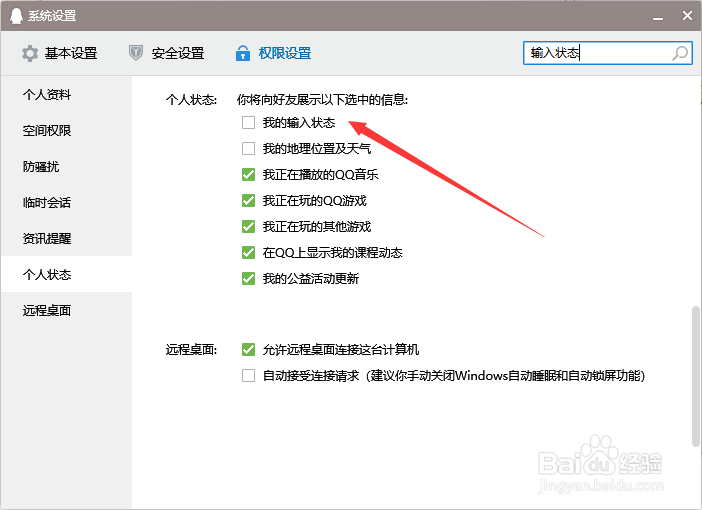Click the text 你将向好友展示以下选中的信息

coord(322,99)
